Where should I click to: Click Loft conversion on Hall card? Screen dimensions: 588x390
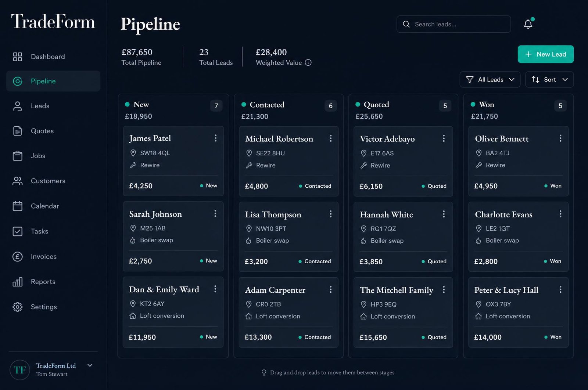(x=508, y=316)
